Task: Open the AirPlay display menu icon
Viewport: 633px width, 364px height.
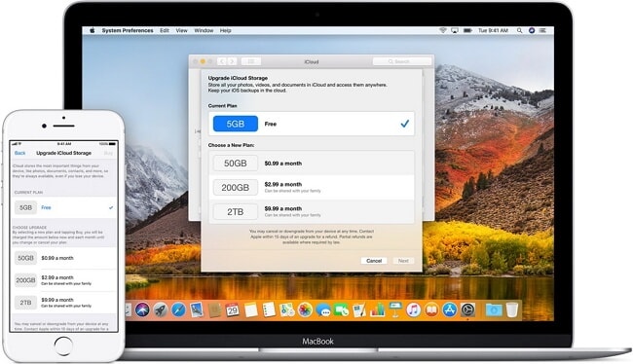Action: click(x=455, y=30)
